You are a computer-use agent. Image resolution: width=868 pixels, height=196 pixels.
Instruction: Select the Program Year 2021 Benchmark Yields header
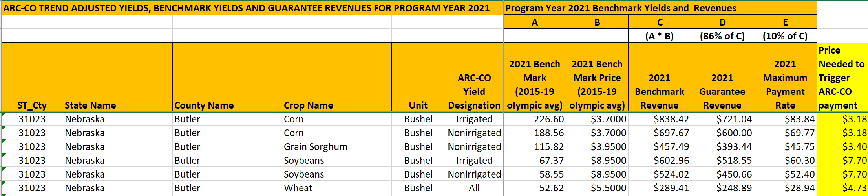[x=621, y=8]
